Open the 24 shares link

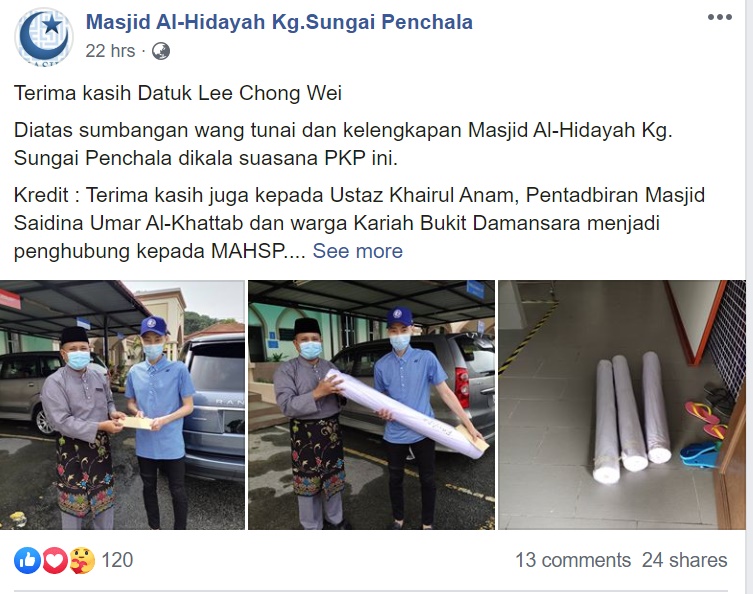click(684, 560)
